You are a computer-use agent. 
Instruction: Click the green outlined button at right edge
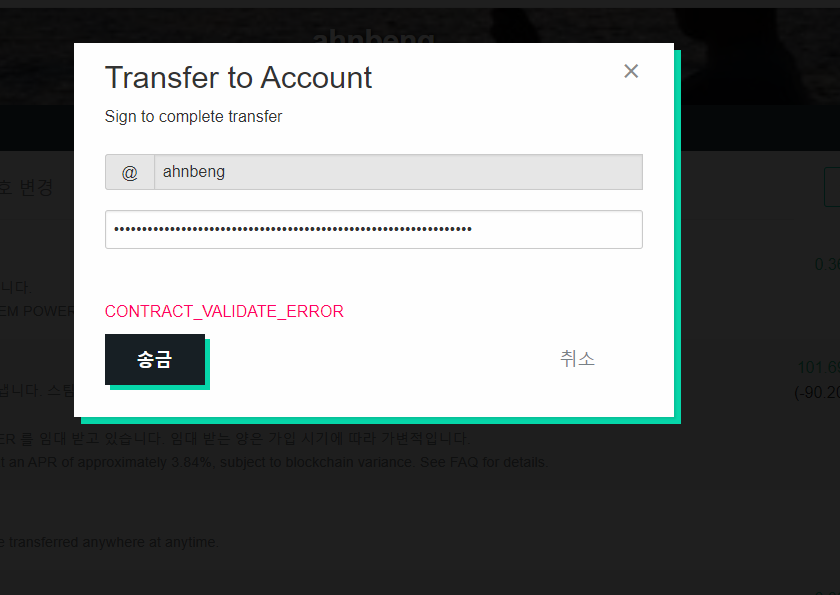(832, 186)
